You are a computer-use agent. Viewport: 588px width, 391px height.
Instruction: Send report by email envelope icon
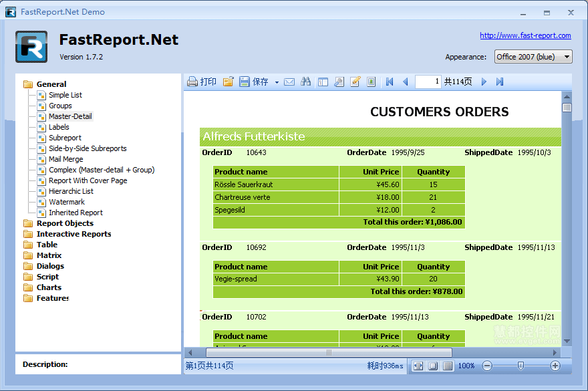click(x=289, y=82)
